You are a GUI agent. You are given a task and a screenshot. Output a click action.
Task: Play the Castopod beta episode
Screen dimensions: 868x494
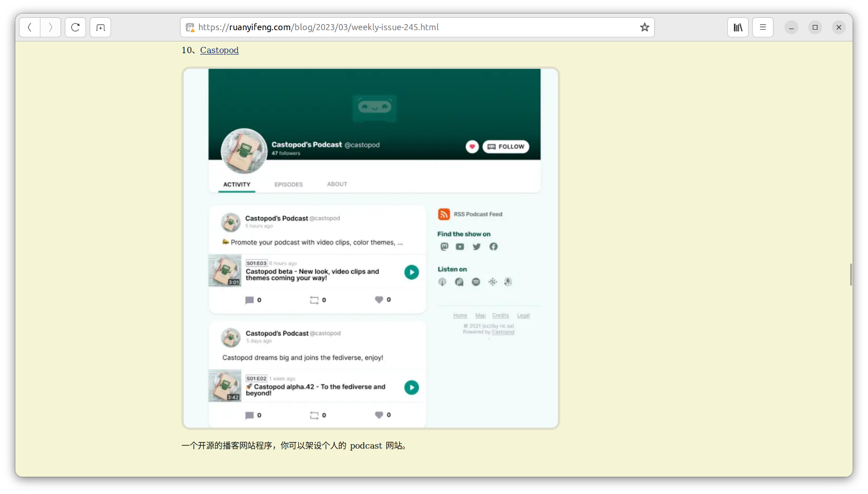pos(411,272)
